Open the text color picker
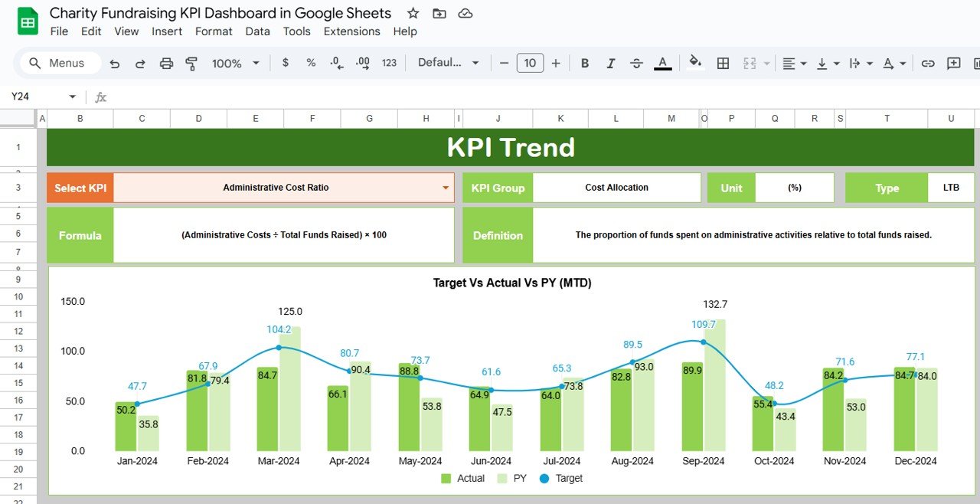This screenshot has width=980, height=504. click(x=663, y=64)
